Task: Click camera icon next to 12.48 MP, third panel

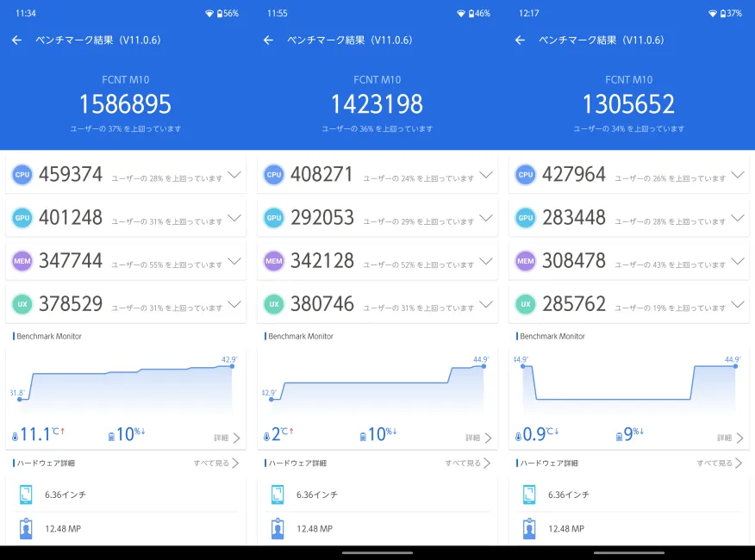Action: click(x=529, y=529)
